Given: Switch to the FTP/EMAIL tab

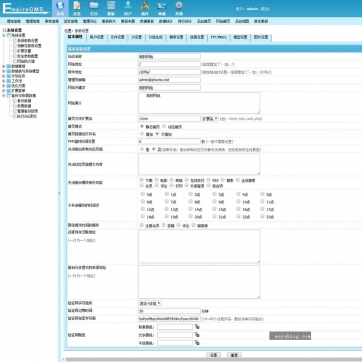Looking at the screenshot, I should (218, 37).
